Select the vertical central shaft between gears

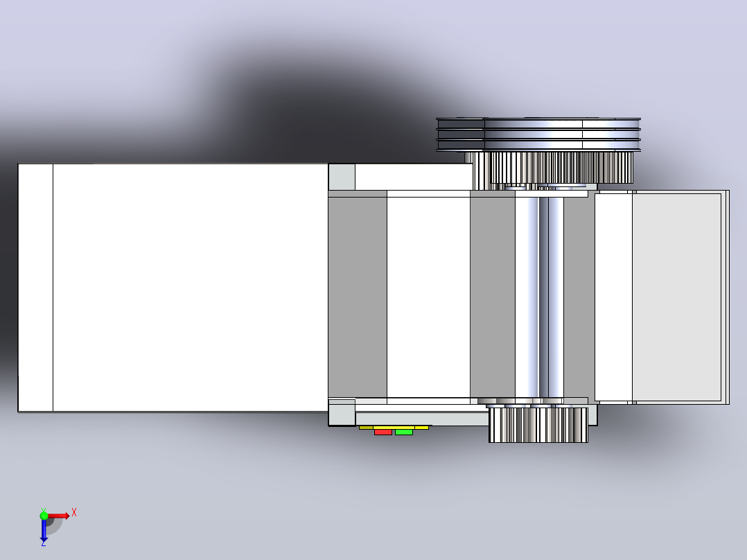click(x=539, y=297)
